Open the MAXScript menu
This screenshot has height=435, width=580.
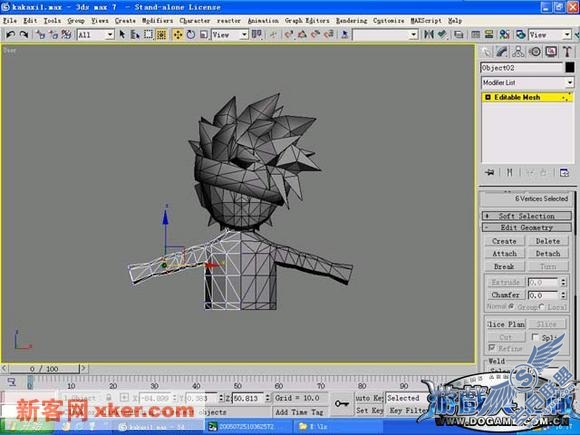tap(426, 21)
